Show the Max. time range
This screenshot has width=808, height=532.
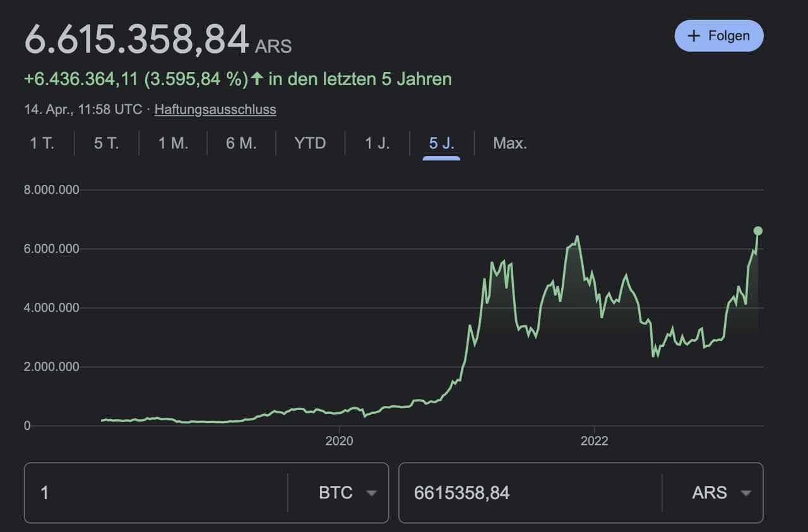pyautogui.click(x=509, y=143)
